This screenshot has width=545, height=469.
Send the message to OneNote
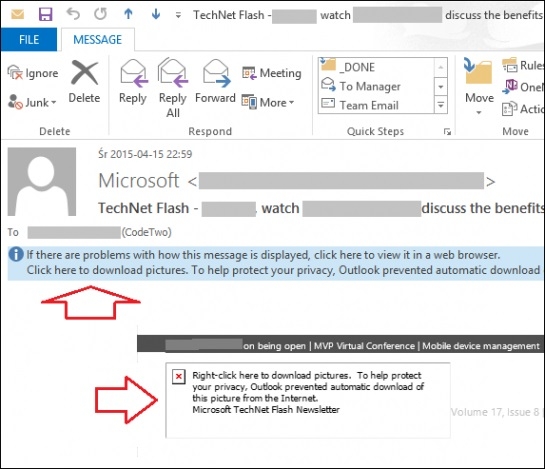click(522, 87)
